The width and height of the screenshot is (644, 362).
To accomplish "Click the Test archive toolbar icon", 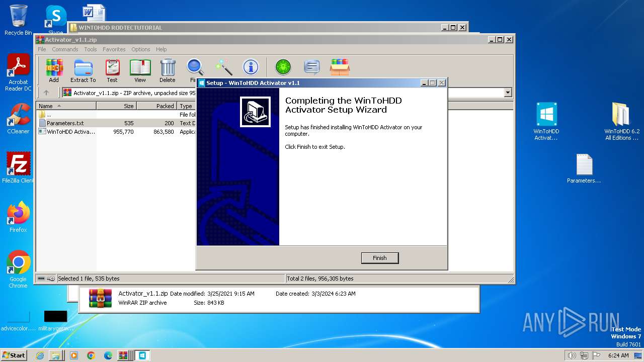I will (x=112, y=70).
